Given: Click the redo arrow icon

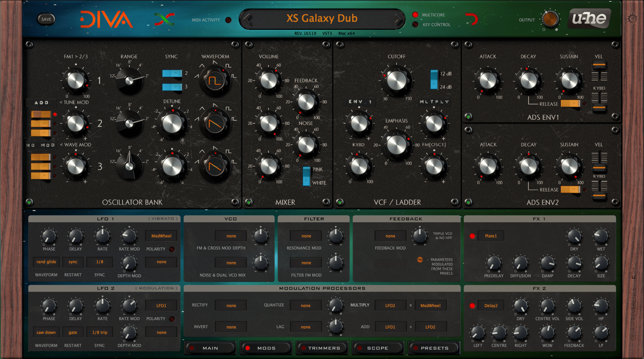Looking at the screenshot, I should click(488, 19).
